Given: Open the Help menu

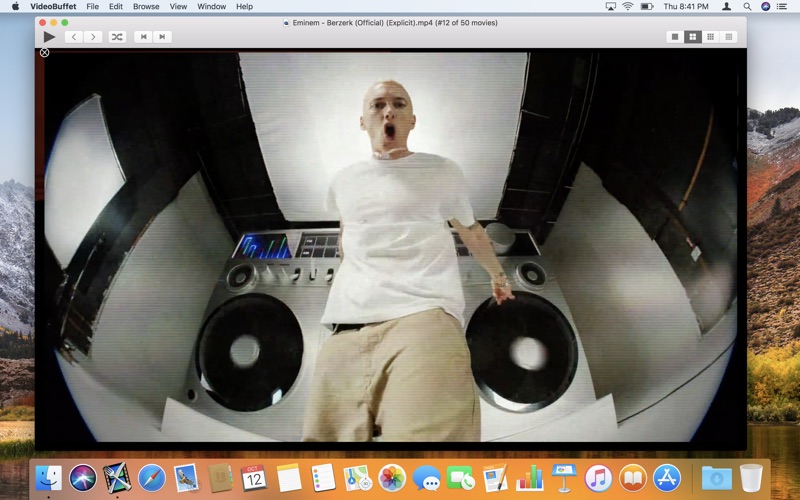Looking at the screenshot, I should click(244, 7).
